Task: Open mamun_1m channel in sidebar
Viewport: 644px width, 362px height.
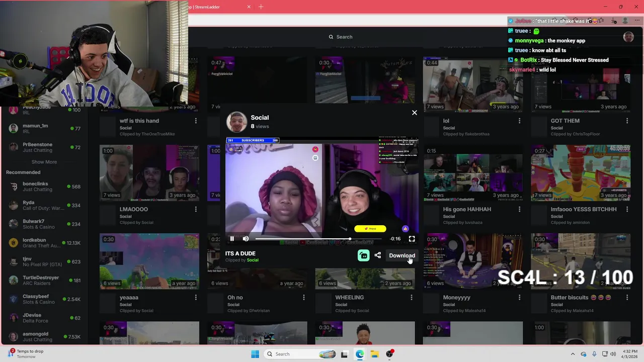Action: [x=44, y=128]
